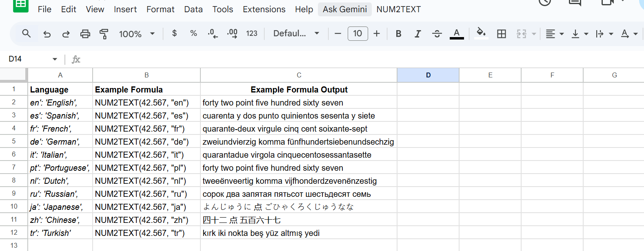Select 'forty two point' cell in row 2

(x=299, y=102)
